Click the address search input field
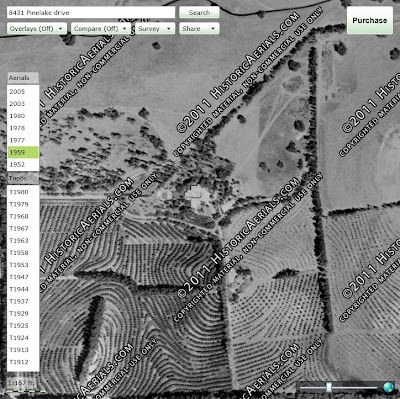This screenshot has width=400, height=399. pyautogui.click(x=91, y=13)
